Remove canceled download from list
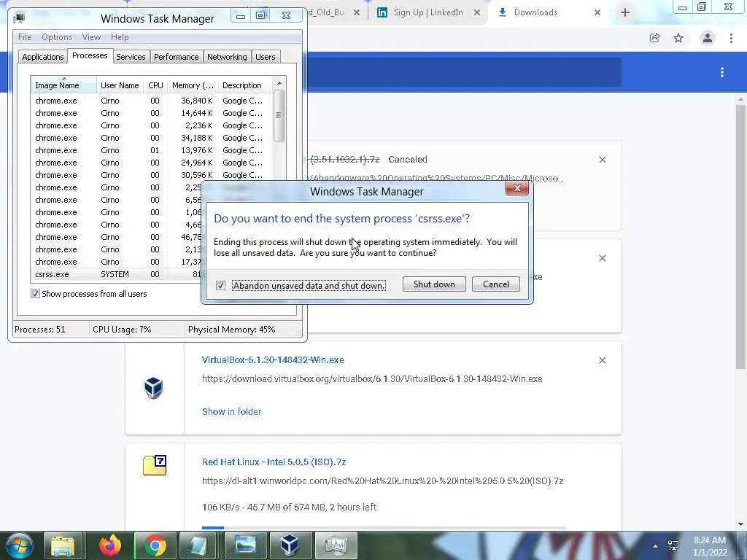The image size is (747, 560). (603, 160)
